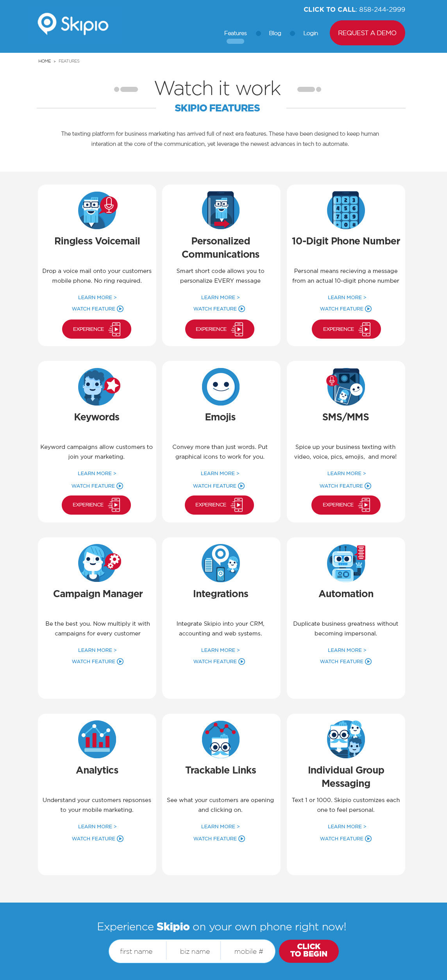
Task: Open the Features menu item
Action: pyautogui.click(x=235, y=33)
